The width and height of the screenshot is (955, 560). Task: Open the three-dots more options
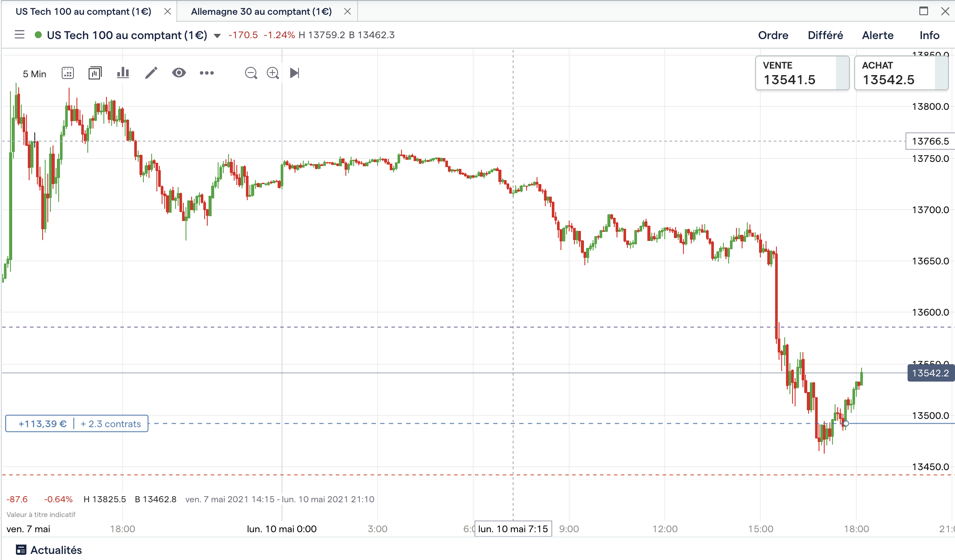tap(207, 73)
